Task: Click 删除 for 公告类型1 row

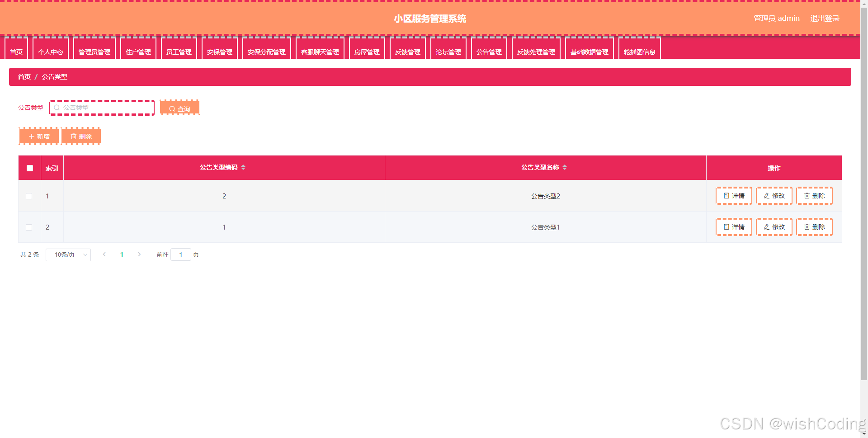Action: 814,227
